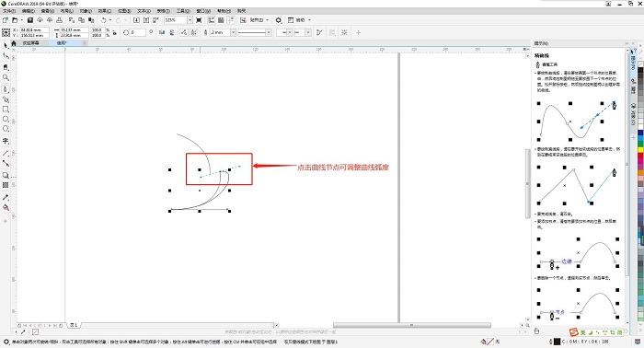644x348 pixels.
Task: Click the Import icon
Action: coord(136,20)
